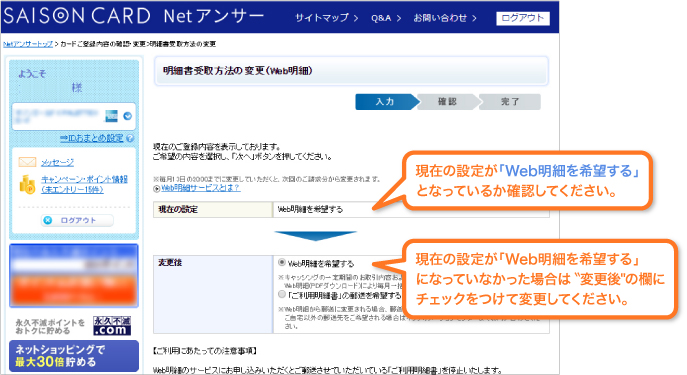
Task: Select the 完了 step indicator
Action: (510, 102)
